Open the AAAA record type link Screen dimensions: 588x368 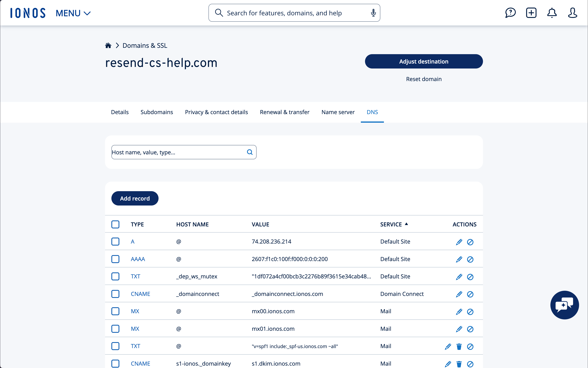[x=138, y=259]
